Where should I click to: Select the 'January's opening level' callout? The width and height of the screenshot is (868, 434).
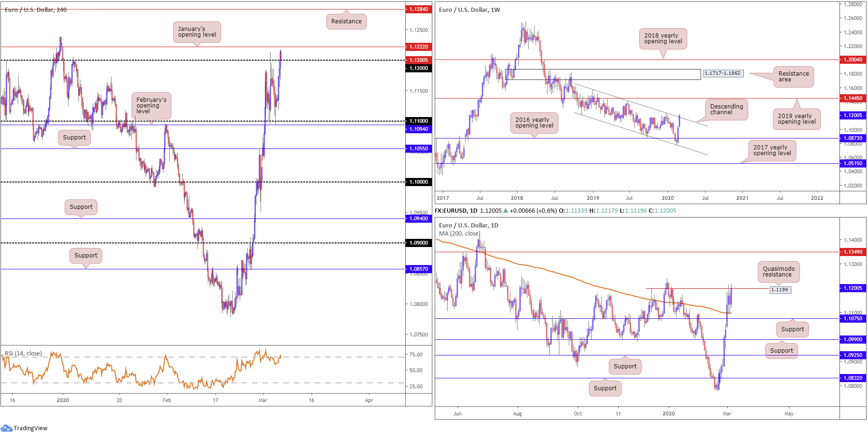click(x=197, y=32)
